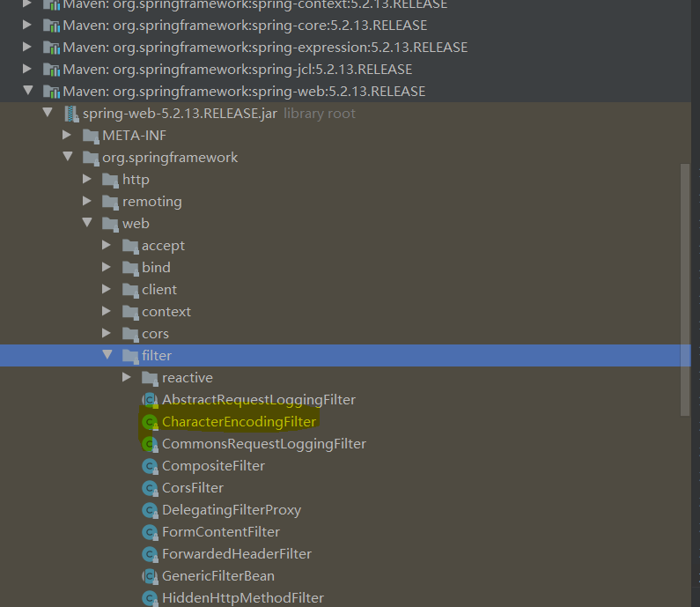
Task: Expand the remoting package
Action: pos(87,201)
